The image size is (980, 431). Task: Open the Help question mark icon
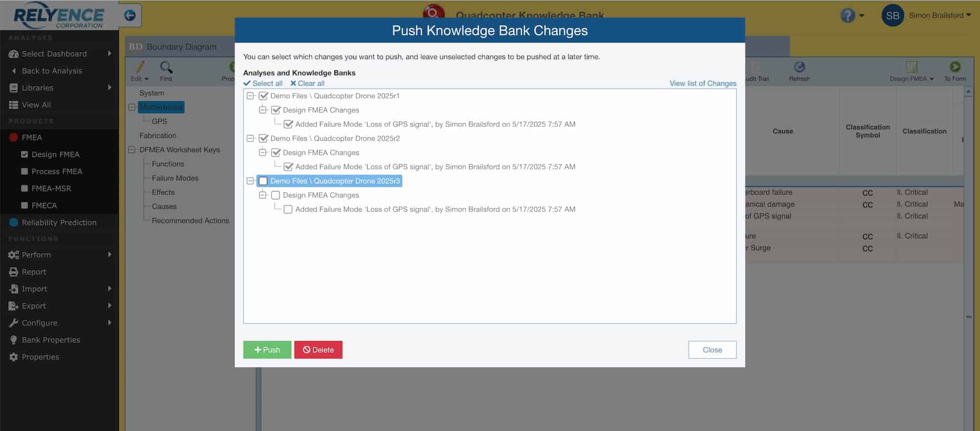click(x=848, y=15)
